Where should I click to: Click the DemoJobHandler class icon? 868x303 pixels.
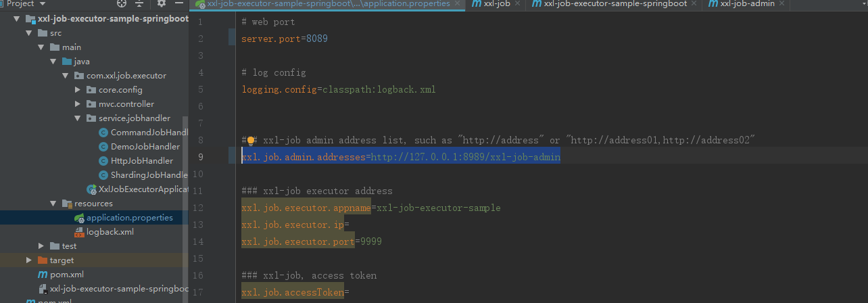point(103,147)
